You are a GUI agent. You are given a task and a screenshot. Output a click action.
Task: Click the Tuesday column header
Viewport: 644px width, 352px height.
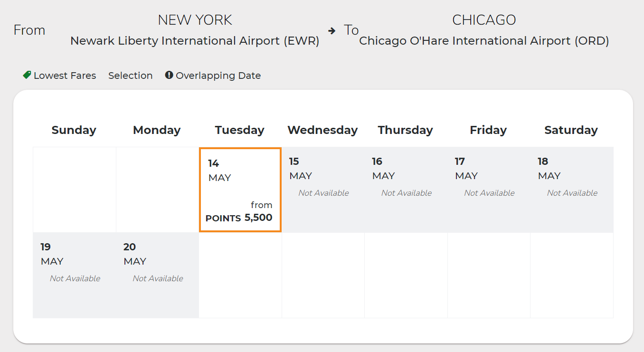tap(239, 130)
